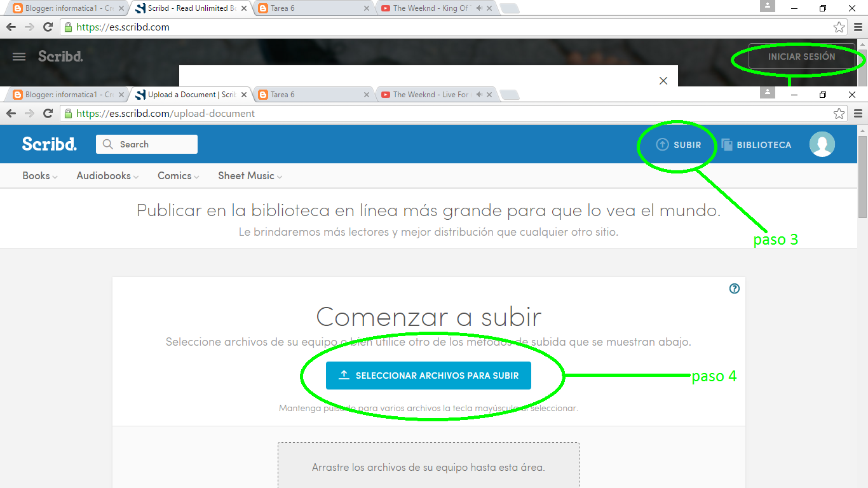868x488 pixels.
Task: Click SELECCIONAR ARCHIVOS PARA SUBIR button
Action: (428, 376)
